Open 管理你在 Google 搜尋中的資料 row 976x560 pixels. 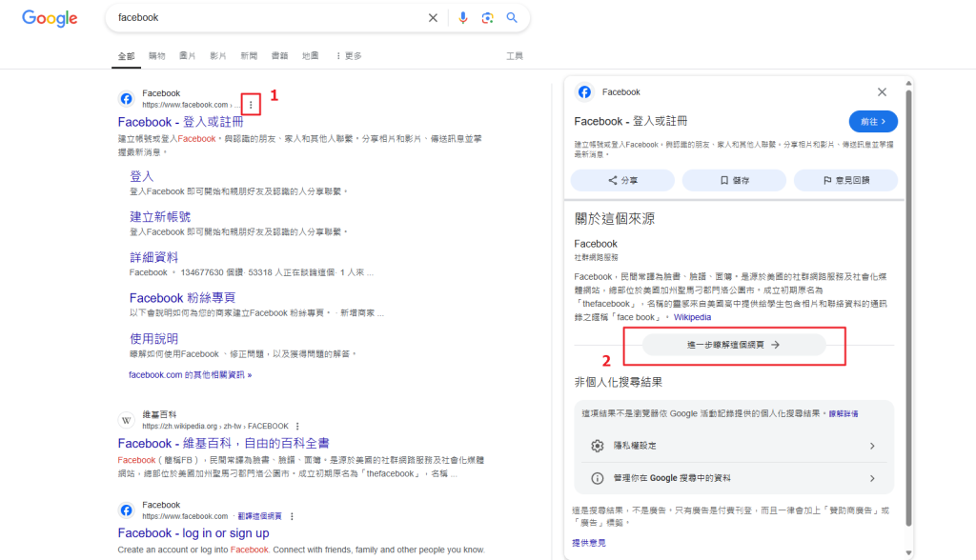click(x=733, y=478)
